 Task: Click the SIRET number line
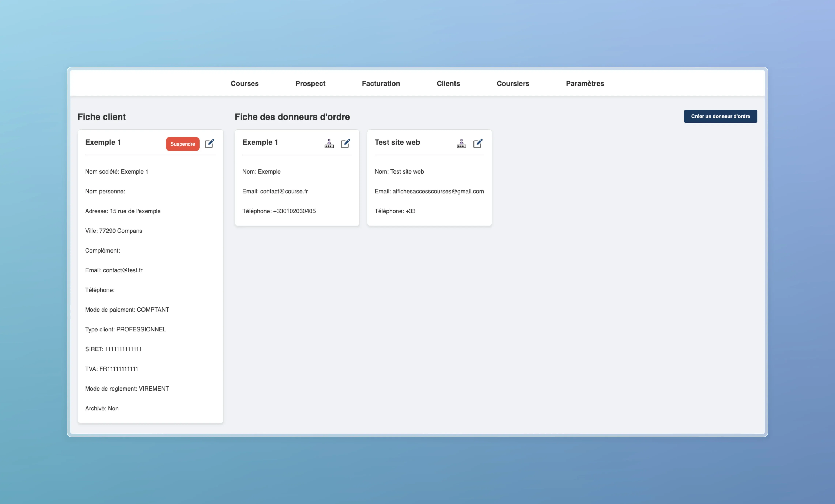113,349
